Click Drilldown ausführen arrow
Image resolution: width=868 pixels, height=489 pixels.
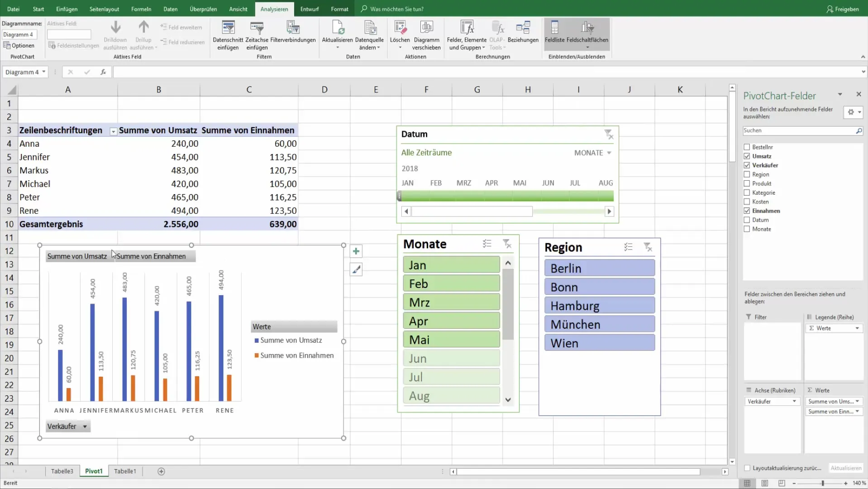pyautogui.click(x=115, y=27)
